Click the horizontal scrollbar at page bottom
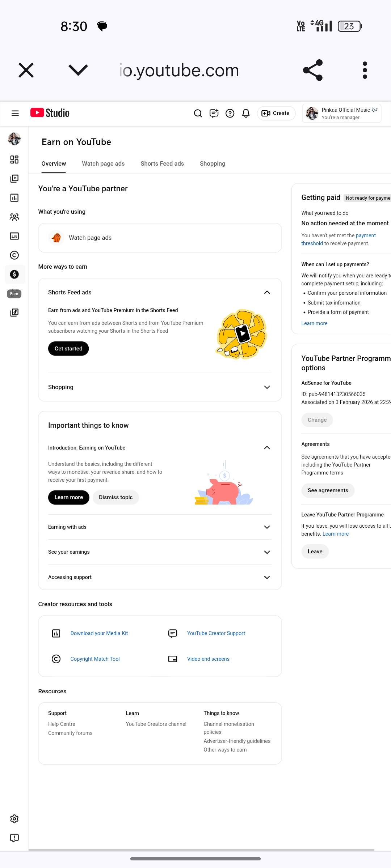 click(x=201, y=850)
